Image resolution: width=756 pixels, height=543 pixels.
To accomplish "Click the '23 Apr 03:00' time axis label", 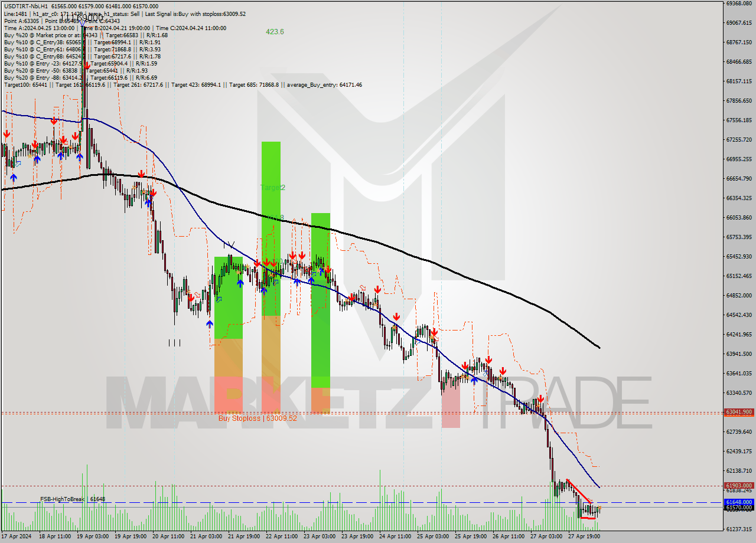I will point(318,537).
